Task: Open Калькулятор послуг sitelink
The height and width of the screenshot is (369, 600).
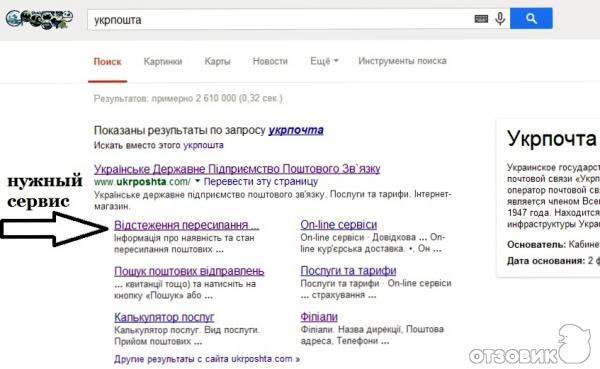Action: click(x=164, y=317)
